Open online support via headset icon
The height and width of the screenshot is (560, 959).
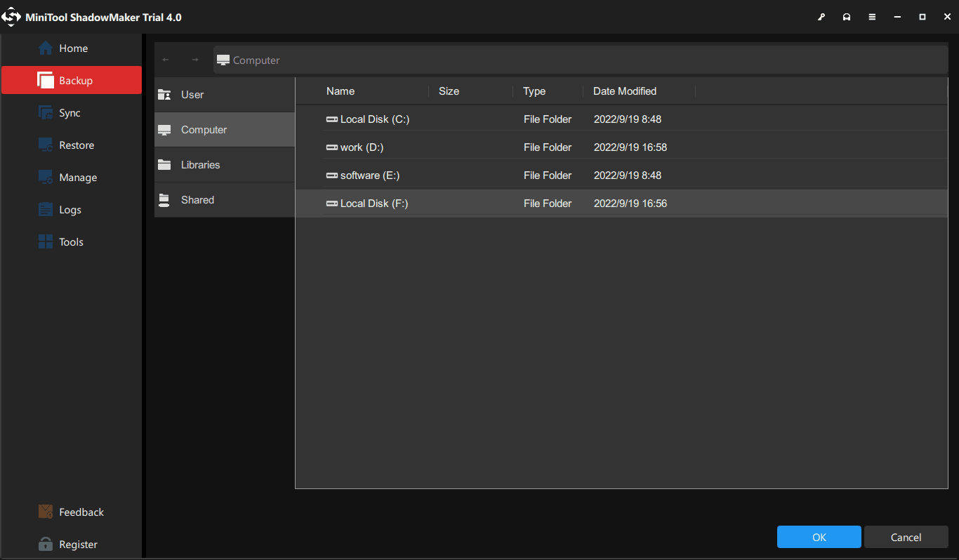847,16
